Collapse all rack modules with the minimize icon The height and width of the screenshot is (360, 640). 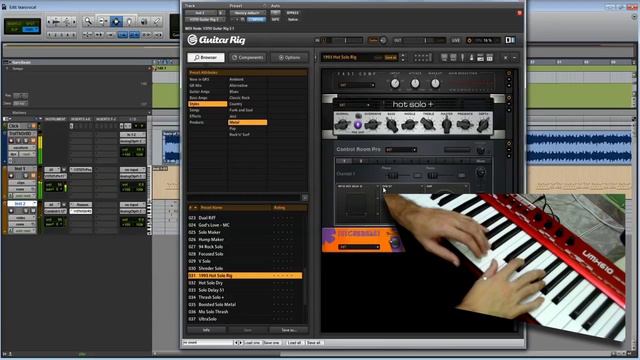514,58
